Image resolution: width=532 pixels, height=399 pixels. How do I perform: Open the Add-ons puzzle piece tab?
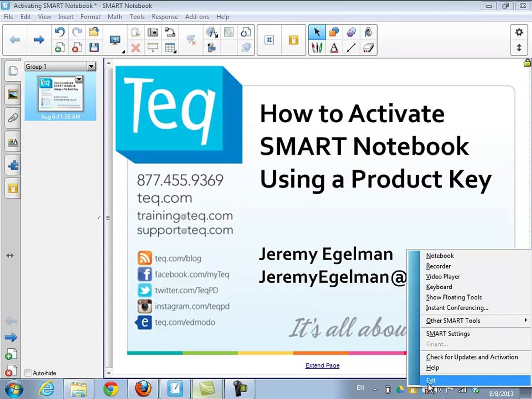point(13,165)
